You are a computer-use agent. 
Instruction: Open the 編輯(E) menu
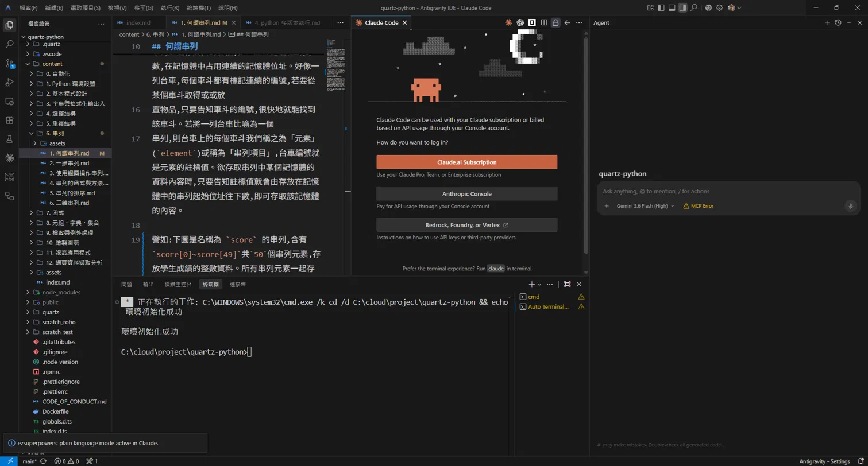54,8
